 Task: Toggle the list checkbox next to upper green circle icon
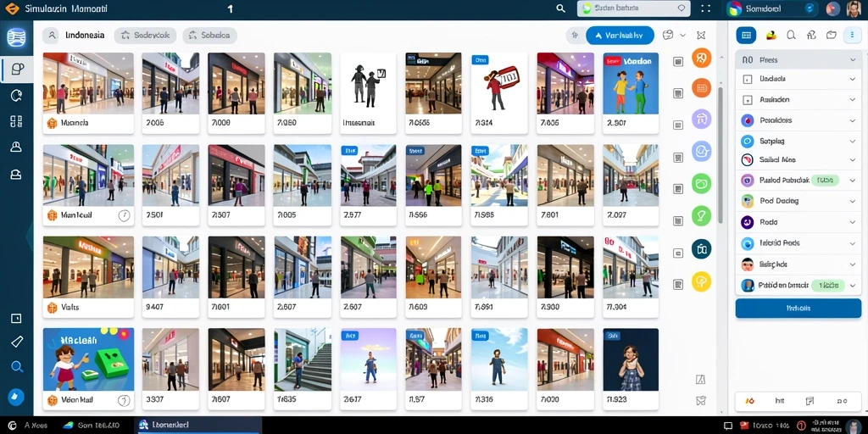[678, 189]
